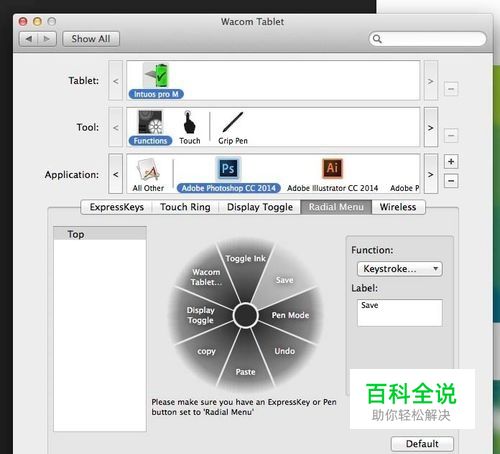Switch to the Touch Ring tab
500x454 pixels.
[x=185, y=207]
